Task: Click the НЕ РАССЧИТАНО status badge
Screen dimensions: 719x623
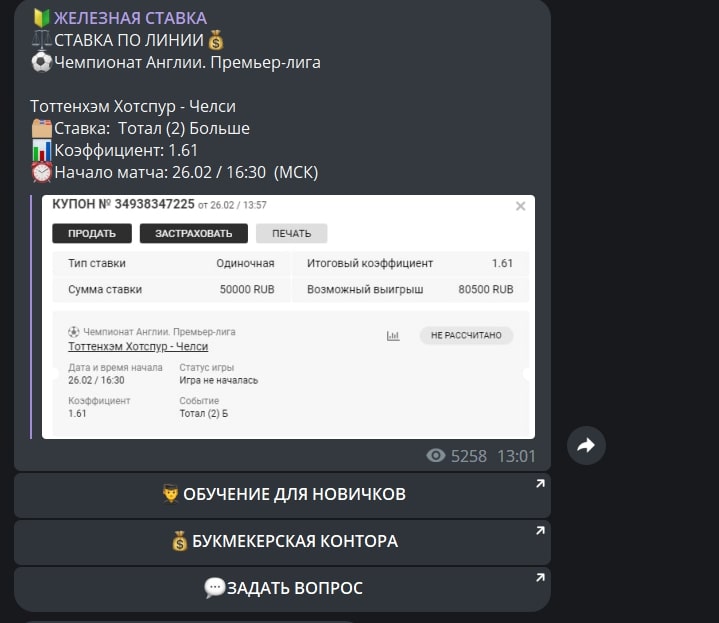Action: (466, 335)
